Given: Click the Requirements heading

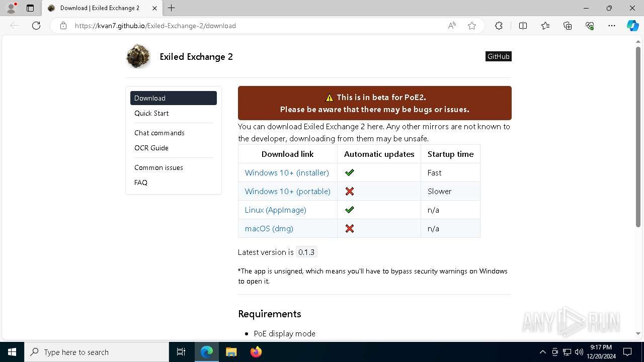Looking at the screenshot, I should pos(270,314).
